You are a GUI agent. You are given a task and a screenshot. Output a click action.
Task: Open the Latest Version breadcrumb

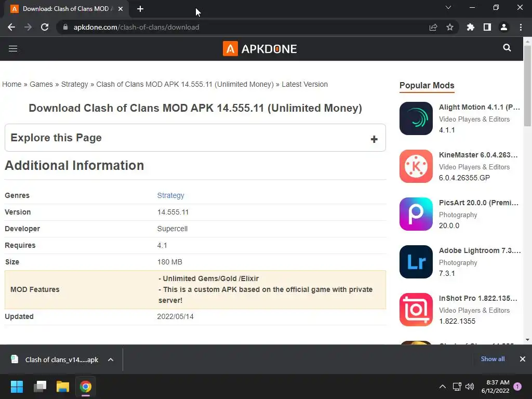304,84
